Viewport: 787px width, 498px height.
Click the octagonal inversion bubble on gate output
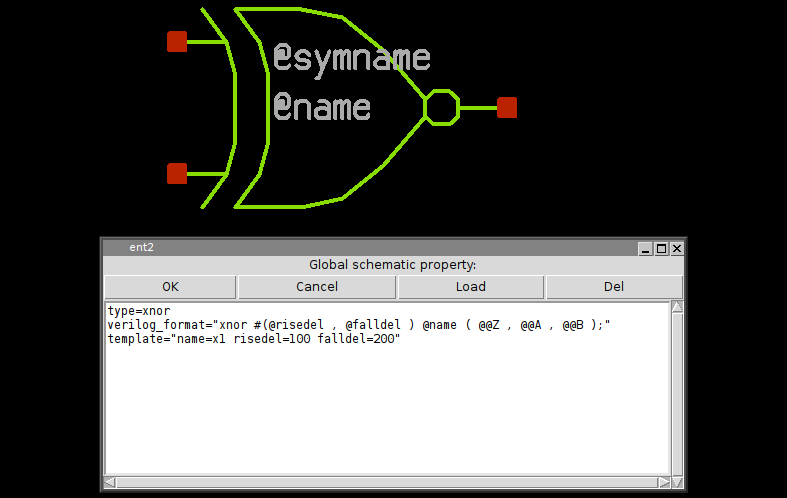(441, 107)
